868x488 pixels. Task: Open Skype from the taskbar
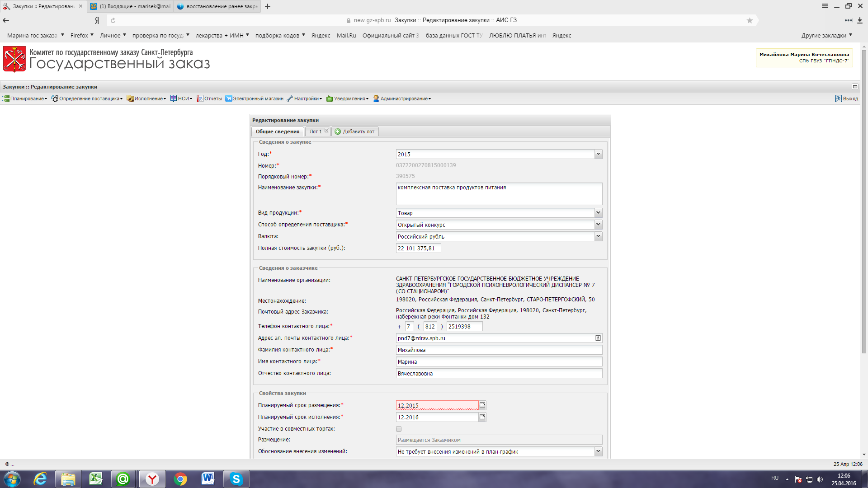tap(236, 479)
